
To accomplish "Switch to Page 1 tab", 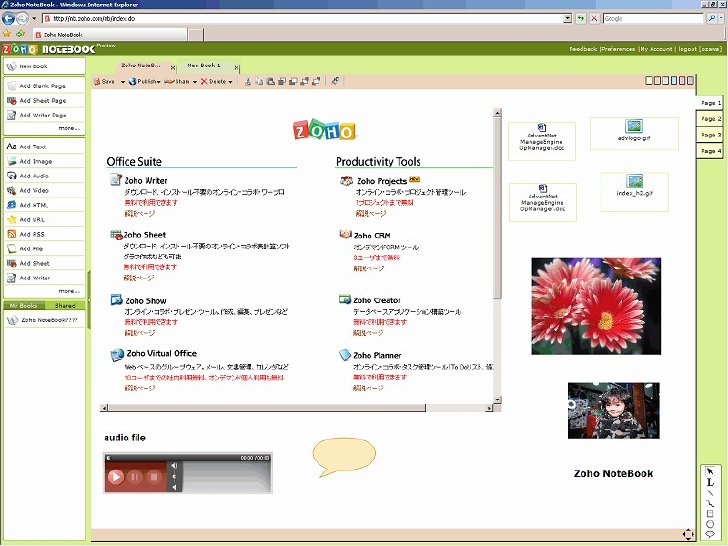I will click(709, 103).
